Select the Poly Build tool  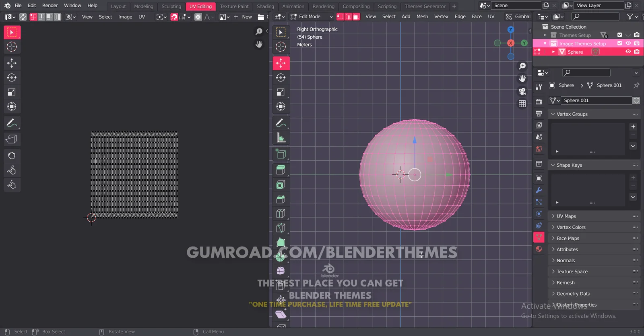(x=281, y=243)
